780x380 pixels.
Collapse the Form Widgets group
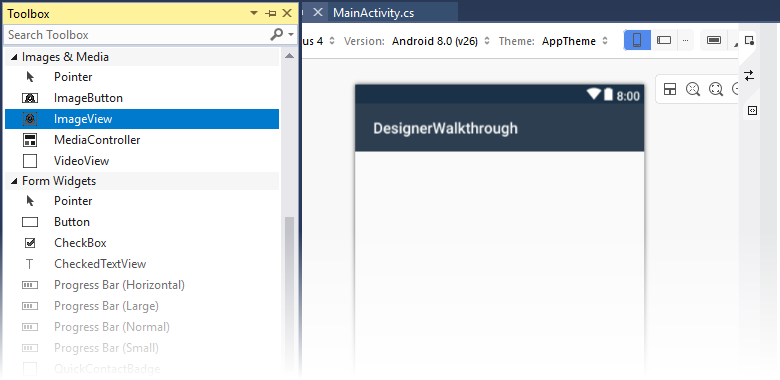pyautogui.click(x=14, y=181)
